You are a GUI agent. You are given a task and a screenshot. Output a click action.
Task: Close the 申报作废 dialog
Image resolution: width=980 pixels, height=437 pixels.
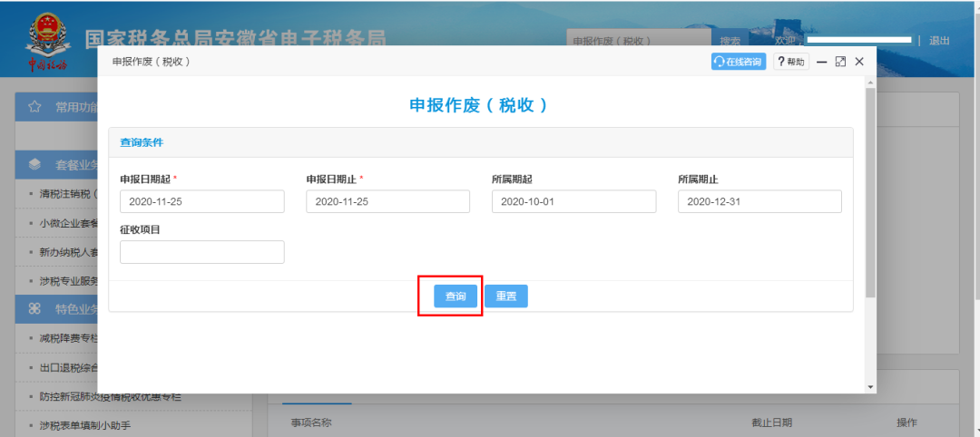pyautogui.click(x=859, y=61)
